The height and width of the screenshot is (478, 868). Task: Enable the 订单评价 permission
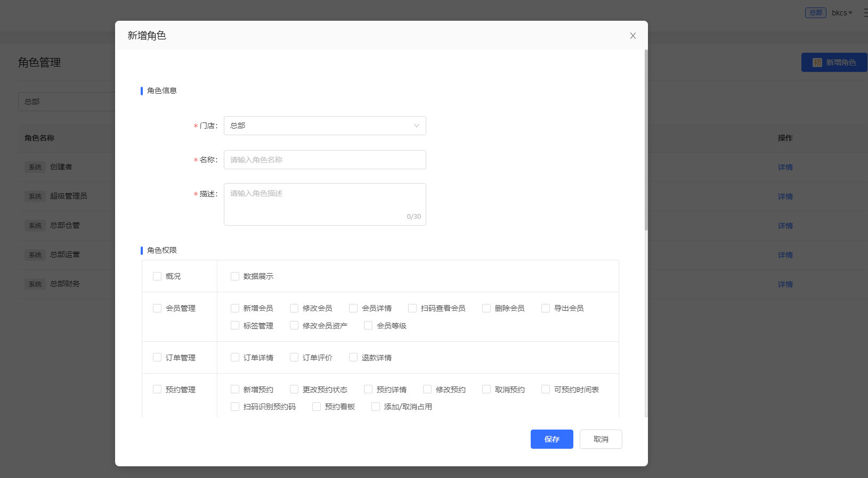click(x=294, y=357)
